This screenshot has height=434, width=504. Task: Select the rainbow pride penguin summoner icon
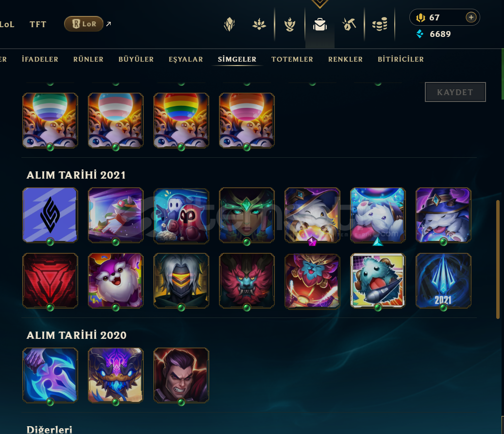(181, 120)
